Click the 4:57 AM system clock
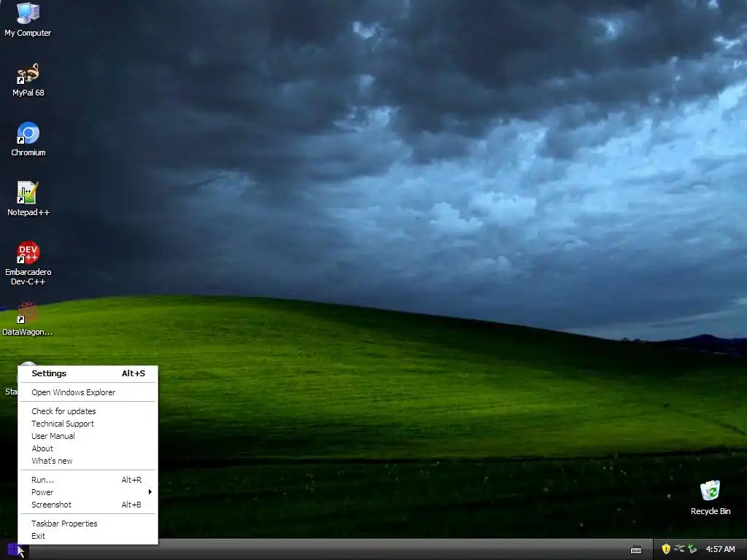This screenshot has height=560, width=747. click(720, 549)
